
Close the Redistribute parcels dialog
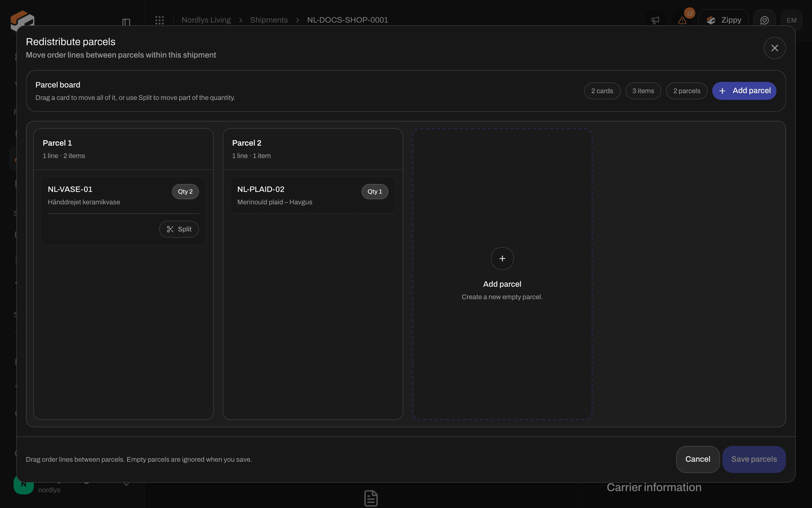(x=774, y=48)
